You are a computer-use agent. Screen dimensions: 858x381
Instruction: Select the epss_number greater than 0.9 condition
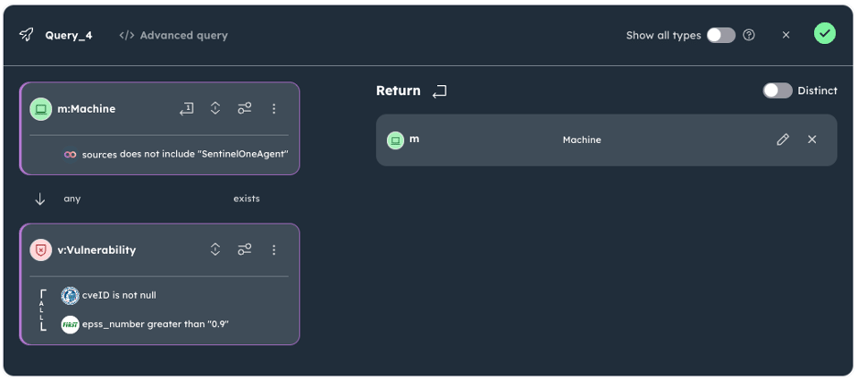tap(145, 324)
